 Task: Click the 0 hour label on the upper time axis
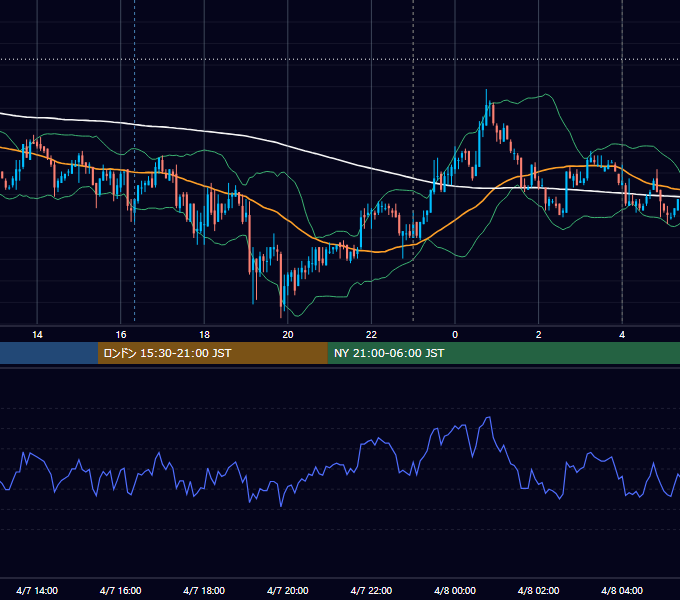(455, 335)
